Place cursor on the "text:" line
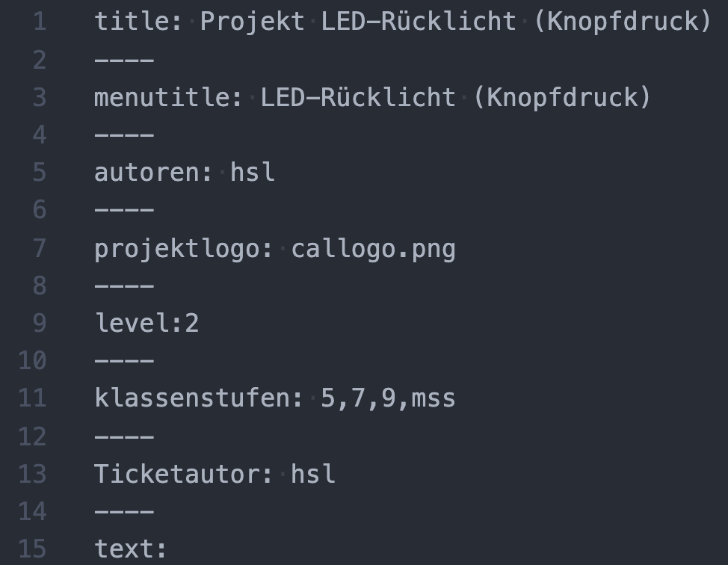This screenshot has height=565, width=728. [x=131, y=549]
